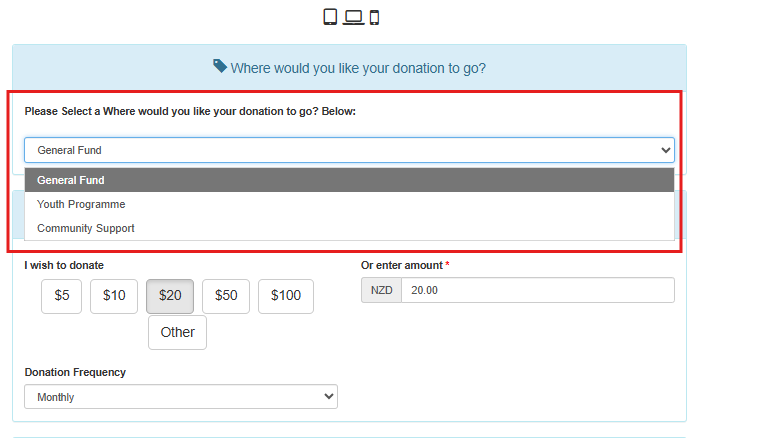This screenshot has height=438, width=764.
Task: Open the Monthly donation frequency dropdown
Action: 181,397
